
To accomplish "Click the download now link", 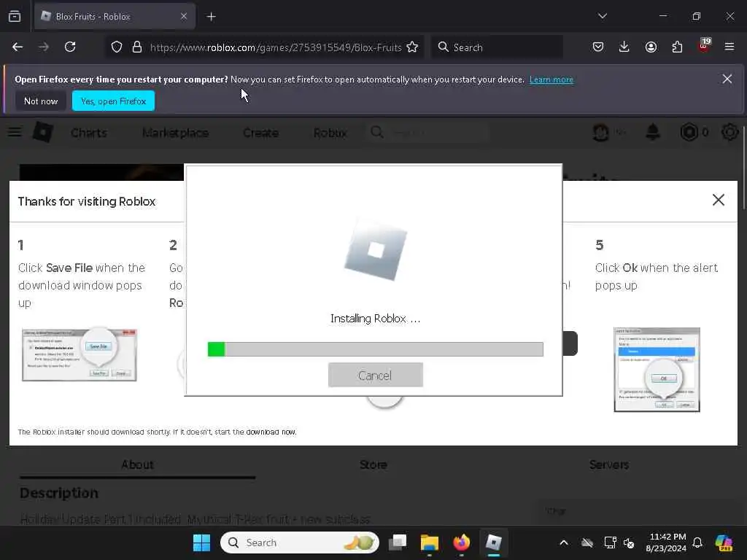I will 271,432.
